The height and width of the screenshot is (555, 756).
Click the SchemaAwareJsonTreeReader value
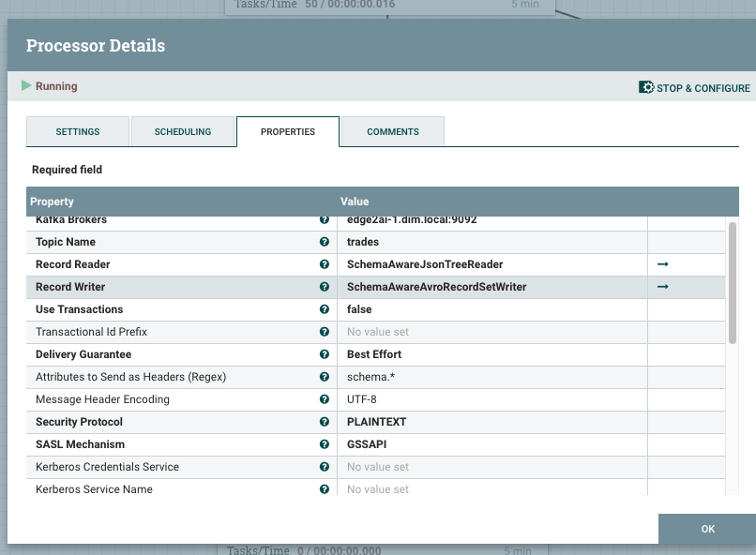click(x=425, y=264)
